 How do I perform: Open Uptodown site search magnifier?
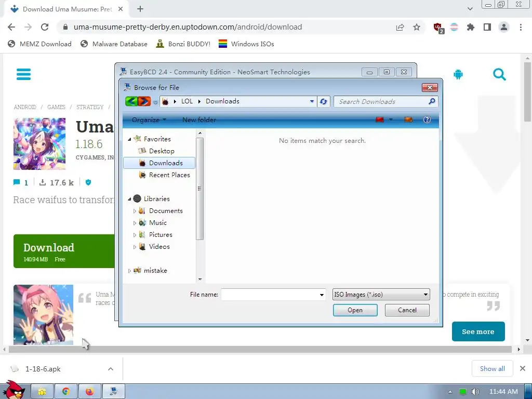point(499,74)
